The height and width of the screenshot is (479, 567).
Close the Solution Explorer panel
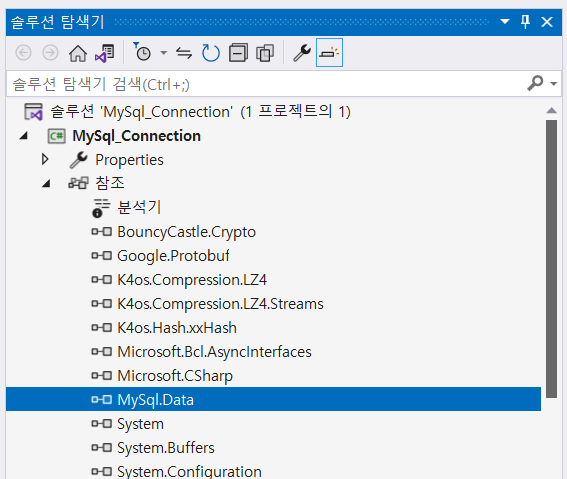coord(547,22)
